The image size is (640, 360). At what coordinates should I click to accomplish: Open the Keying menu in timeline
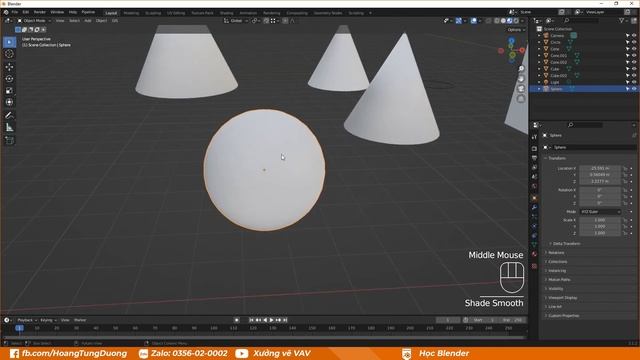click(48, 320)
